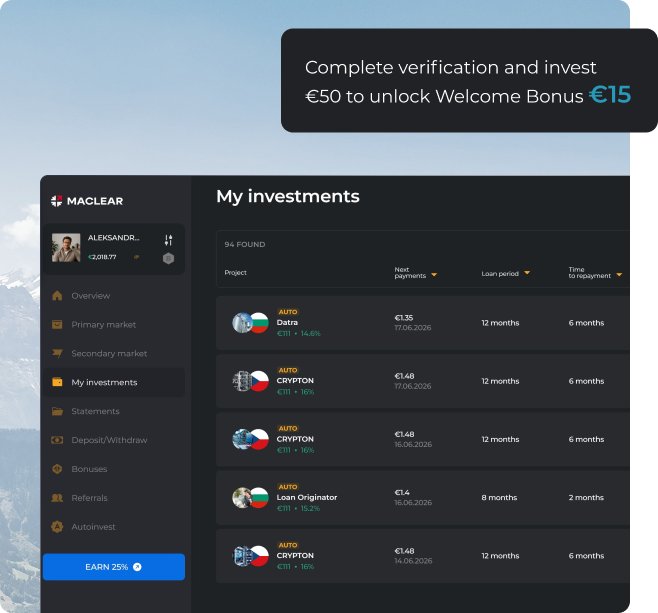Click the Project column header
Image resolution: width=658 pixels, height=613 pixels.
[x=235, y=273]
